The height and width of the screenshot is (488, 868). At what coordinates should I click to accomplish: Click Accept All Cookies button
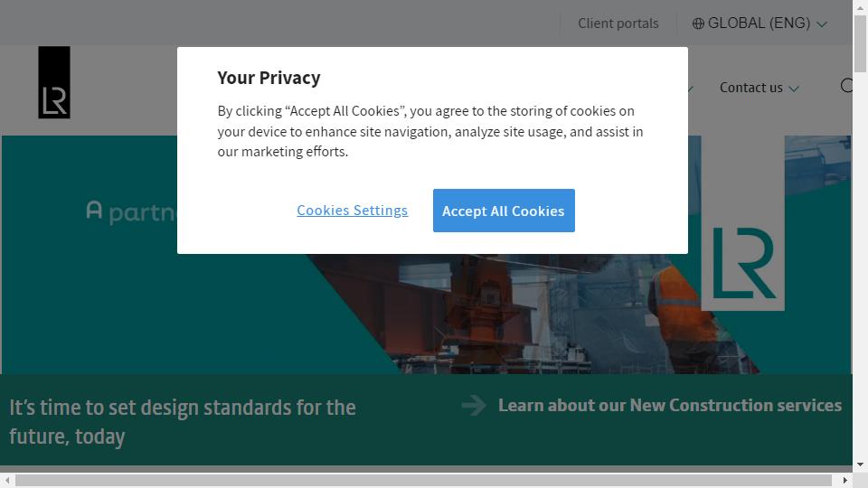coord(504,211)
